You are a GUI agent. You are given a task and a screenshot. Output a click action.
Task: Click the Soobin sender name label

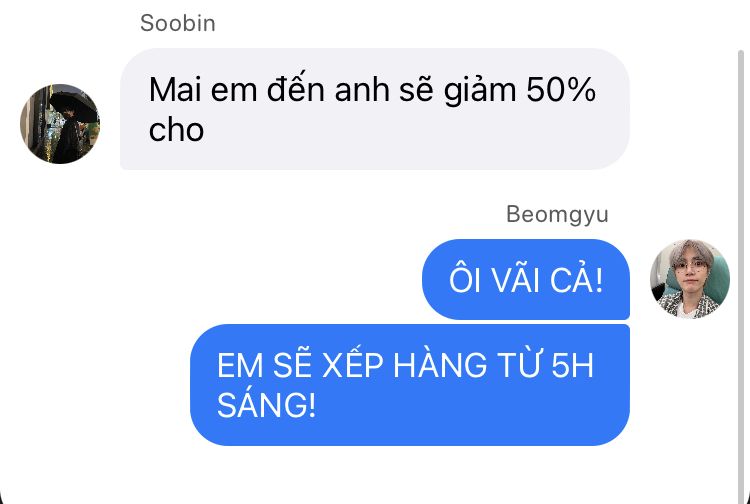pos(177,23)
